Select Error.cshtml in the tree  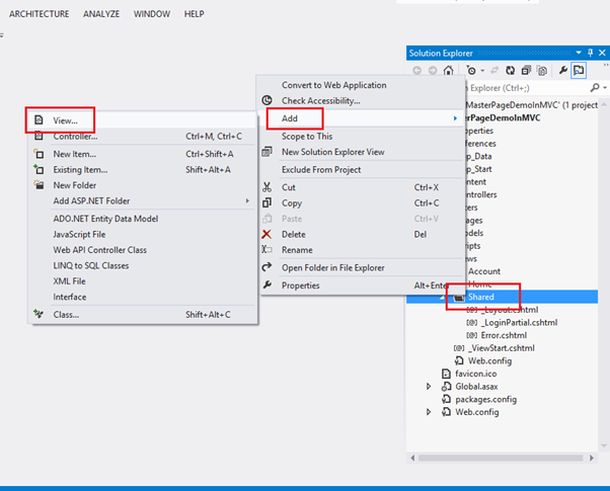pos(504,335)
